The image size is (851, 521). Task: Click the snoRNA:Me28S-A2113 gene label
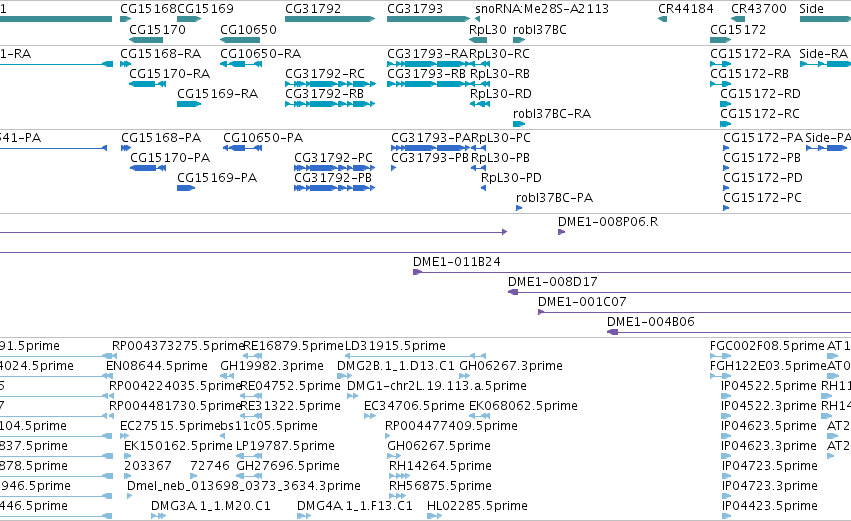coord(542,9)
